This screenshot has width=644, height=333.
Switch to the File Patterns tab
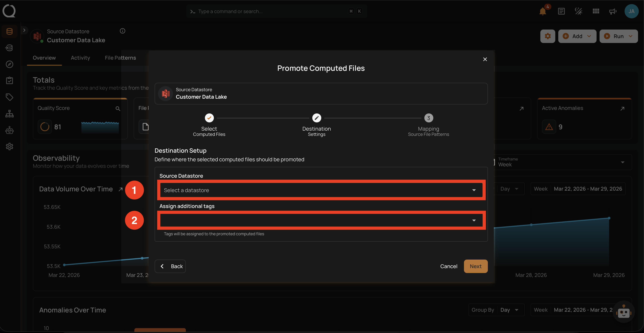(120, 58)
